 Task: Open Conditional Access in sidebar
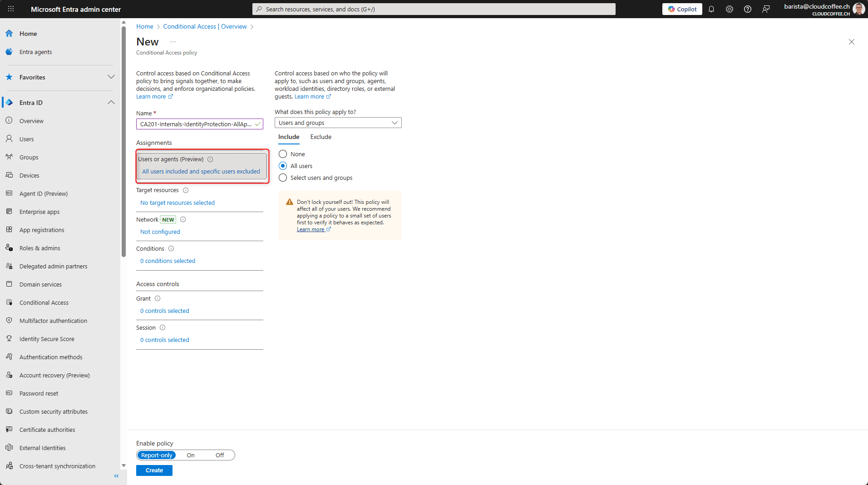pos(44,302)
